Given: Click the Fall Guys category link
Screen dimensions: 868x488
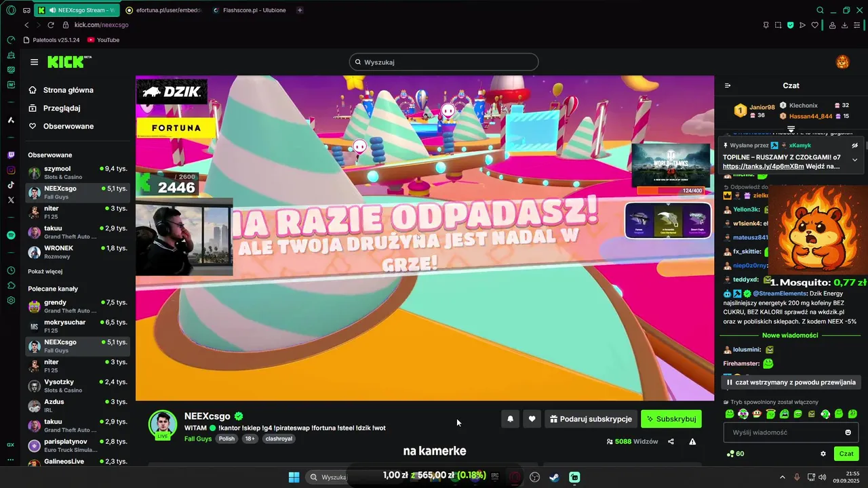Looking at the screenshot, I should (198, 439).
